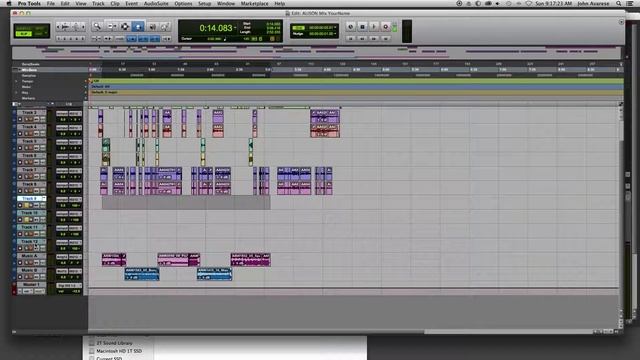
Task: Select the first blue clip on Music B
Action: (x=142, y=274)
